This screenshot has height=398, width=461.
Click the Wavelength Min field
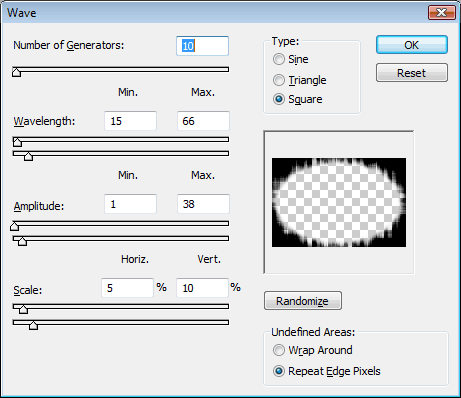click(130, 121)
